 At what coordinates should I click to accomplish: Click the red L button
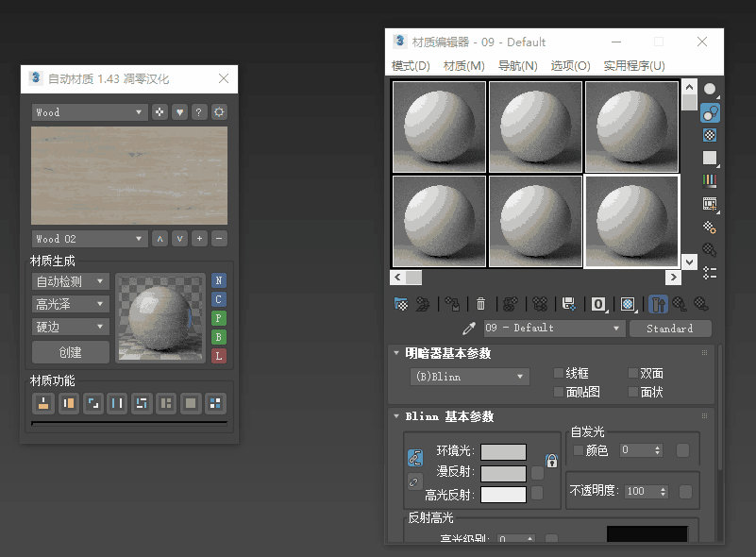218,356
